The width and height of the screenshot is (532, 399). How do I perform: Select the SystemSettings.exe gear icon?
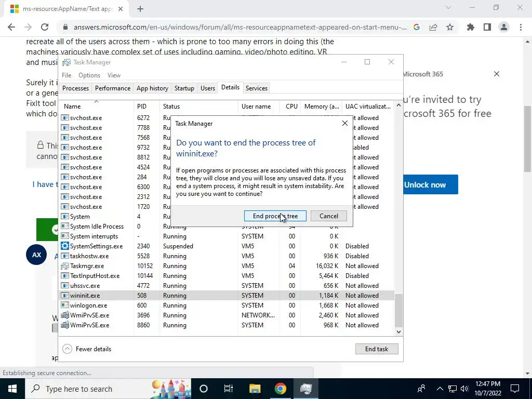click(64, 246)
